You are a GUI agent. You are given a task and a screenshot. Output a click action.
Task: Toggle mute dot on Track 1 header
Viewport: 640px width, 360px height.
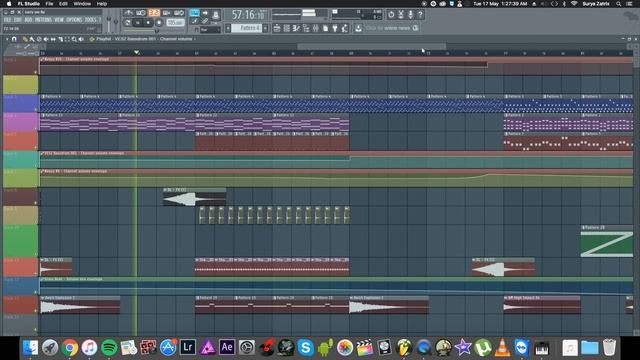(x=36, y=72)
